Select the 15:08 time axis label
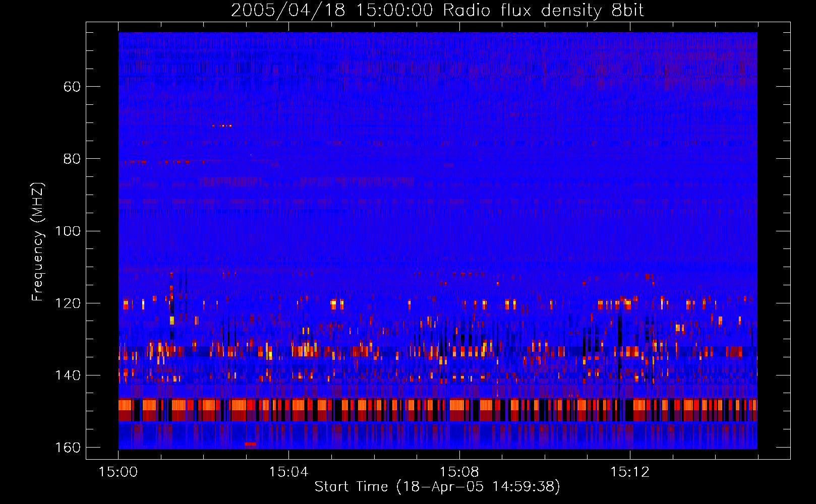The height and width of the screenshot is (504, 816). 459,472
